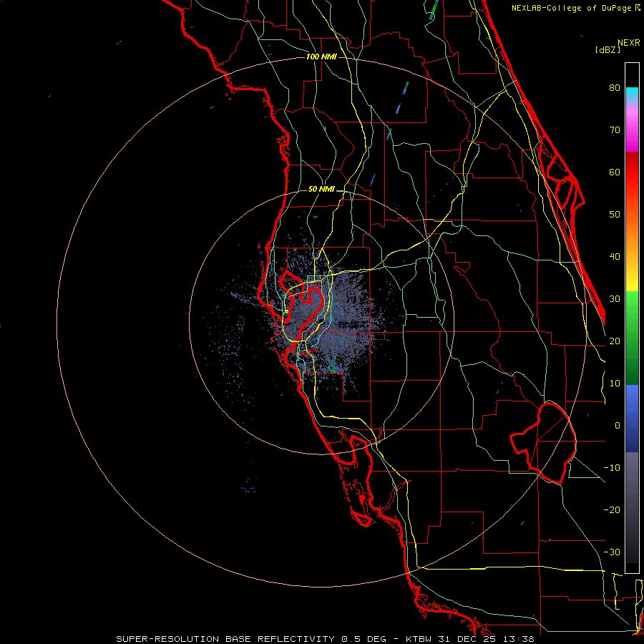Click the 0 value on the dBZ scale
Screen dimensions: 644x644
(x=618, y=426)
